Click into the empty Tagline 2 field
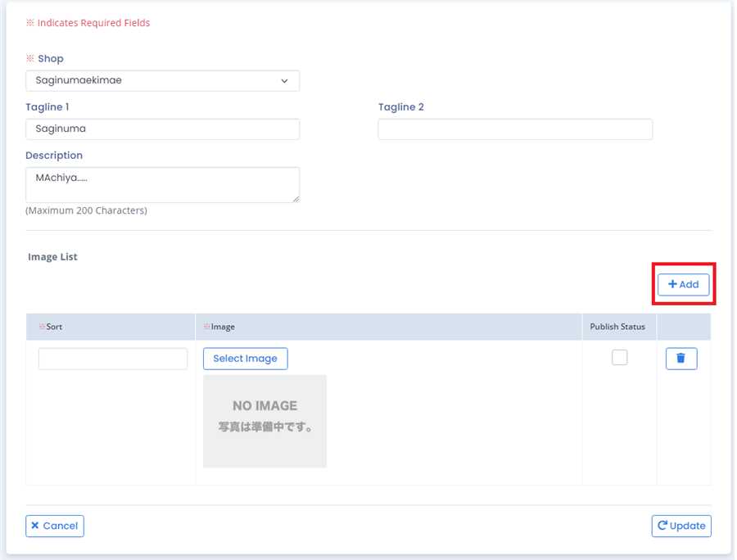Viewport: 737px width, 560px height. tap(515, 129)
